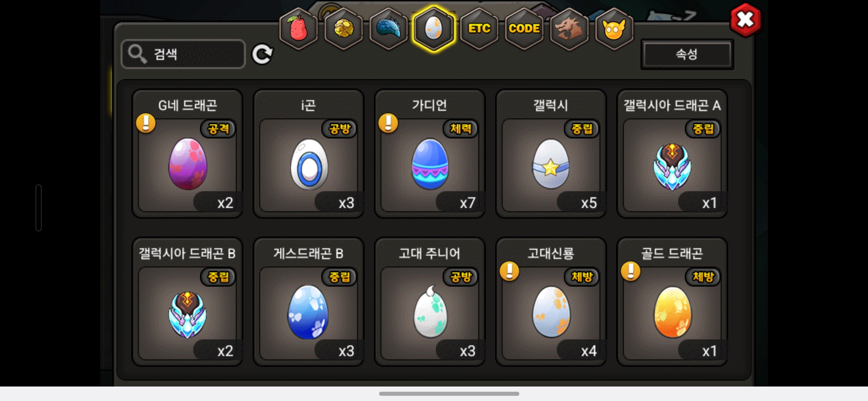This screenshot has width=868, height=401.
Task: Click the 검색 search input field
Action: (183, 55)
